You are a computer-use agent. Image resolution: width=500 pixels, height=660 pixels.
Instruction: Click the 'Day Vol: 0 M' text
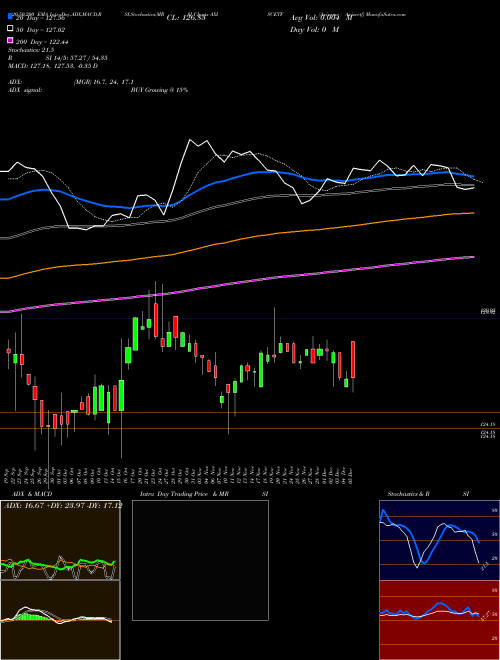pyautogui.click(x=314, y=29)
